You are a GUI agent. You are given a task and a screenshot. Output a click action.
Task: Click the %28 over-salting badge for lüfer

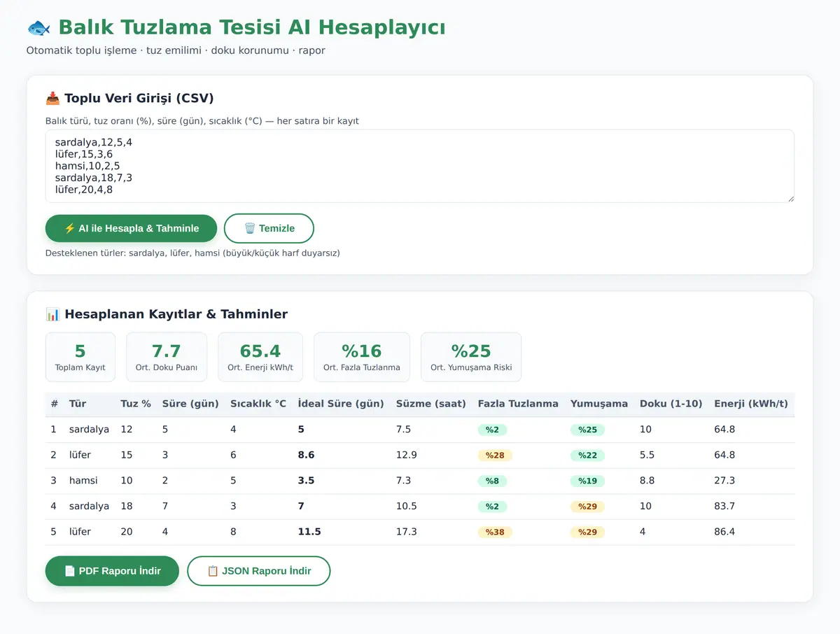point(495,456)
